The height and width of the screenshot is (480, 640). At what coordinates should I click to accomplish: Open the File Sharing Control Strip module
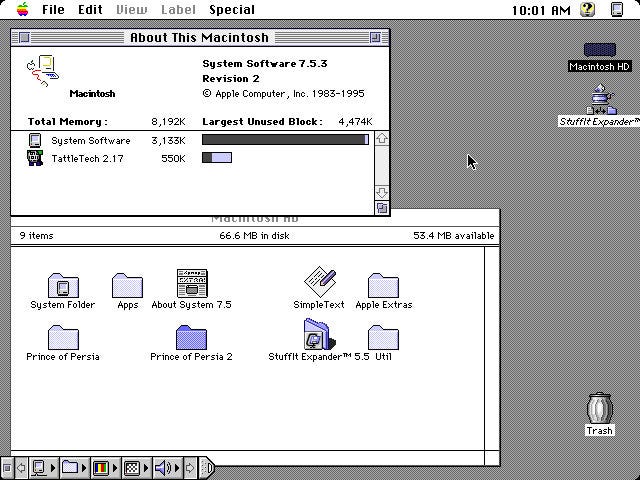(x=74, y=468)
